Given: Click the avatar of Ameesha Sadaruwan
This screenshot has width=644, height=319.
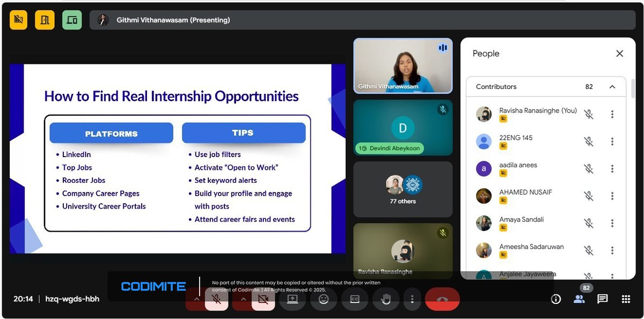Looking at the screenshot, I should tap(484, 250).
